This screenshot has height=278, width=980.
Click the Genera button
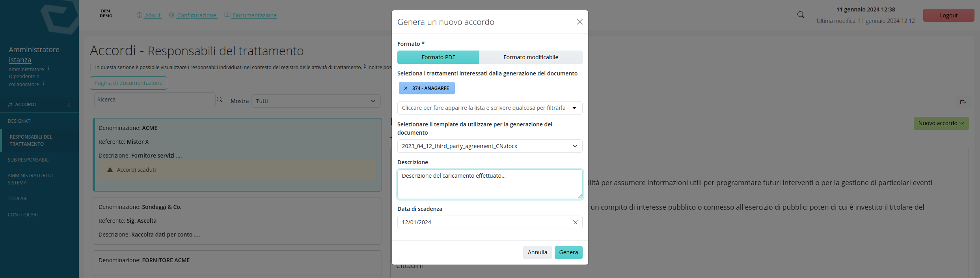pos(568,252)
